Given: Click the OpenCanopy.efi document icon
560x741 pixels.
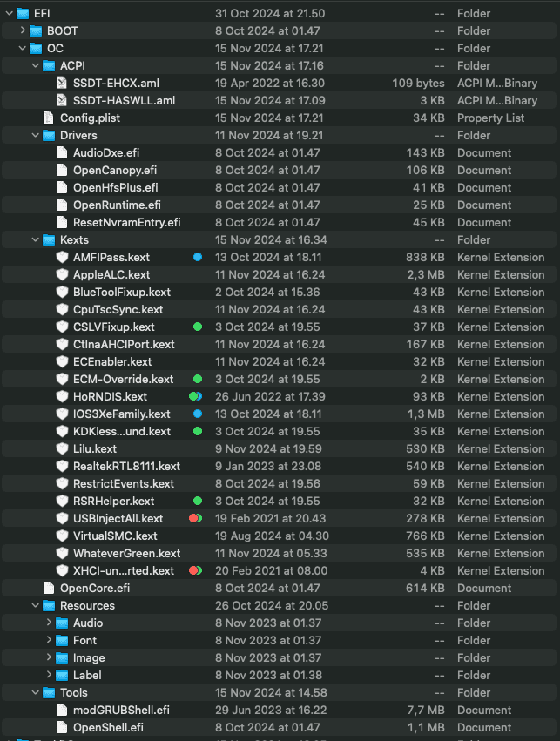Looking at the screenshot, I should (x=62, y=170).
